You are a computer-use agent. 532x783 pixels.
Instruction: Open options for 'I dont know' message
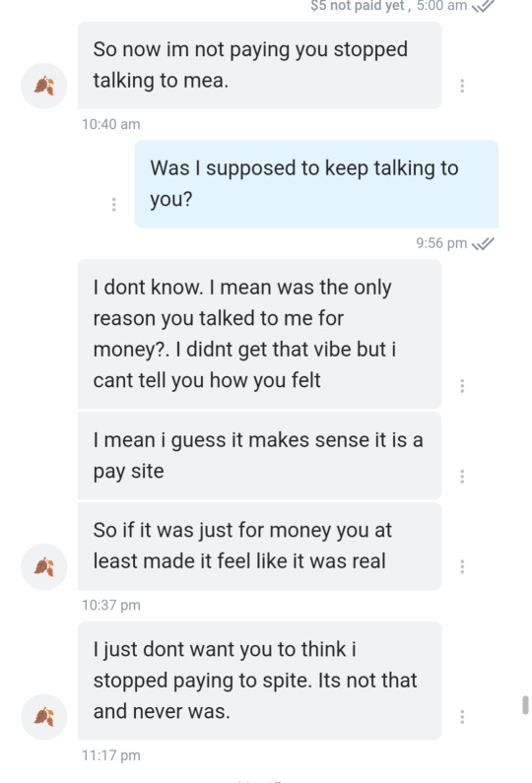(462, 385)
